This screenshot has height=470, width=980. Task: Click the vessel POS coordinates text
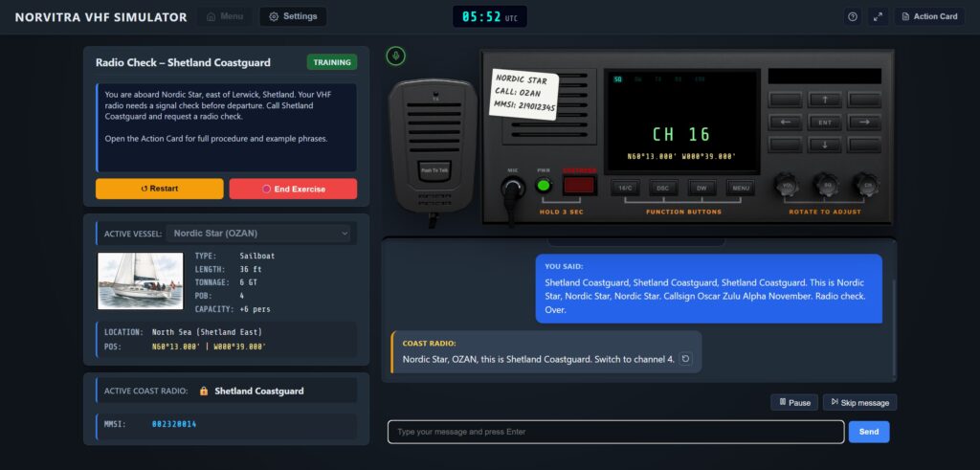[210, 347]
